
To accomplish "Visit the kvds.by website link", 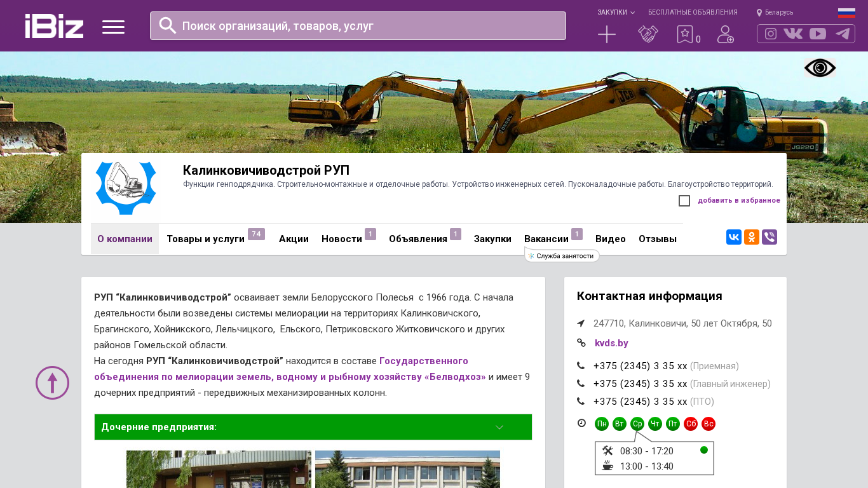I will click(611, 343).
